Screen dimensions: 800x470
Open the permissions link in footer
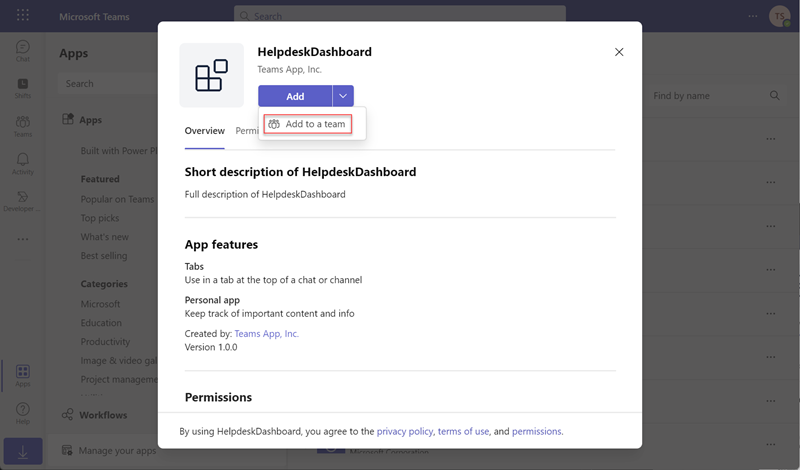pyautogui.click(x=537, y=431)
